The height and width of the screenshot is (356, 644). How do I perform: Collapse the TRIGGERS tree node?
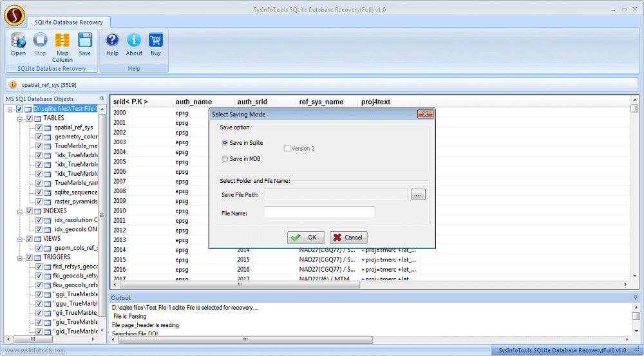coord(21,258)
